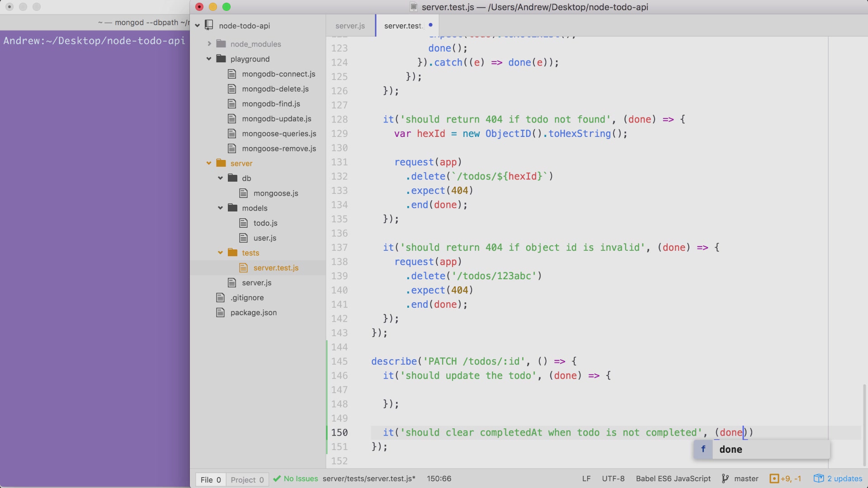Click the editor vertical scrollbar thumb
Screen dimensions: 868x488
click(x=864, y=425)
